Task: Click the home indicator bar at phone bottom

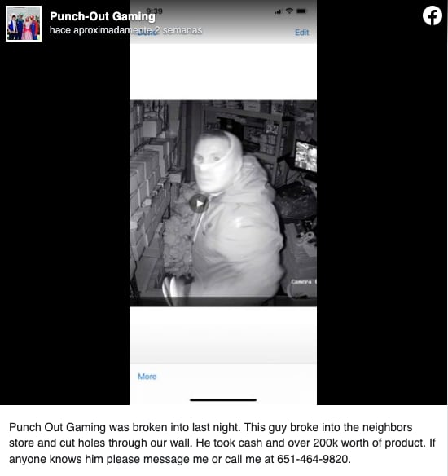Action: pos(223,400)
